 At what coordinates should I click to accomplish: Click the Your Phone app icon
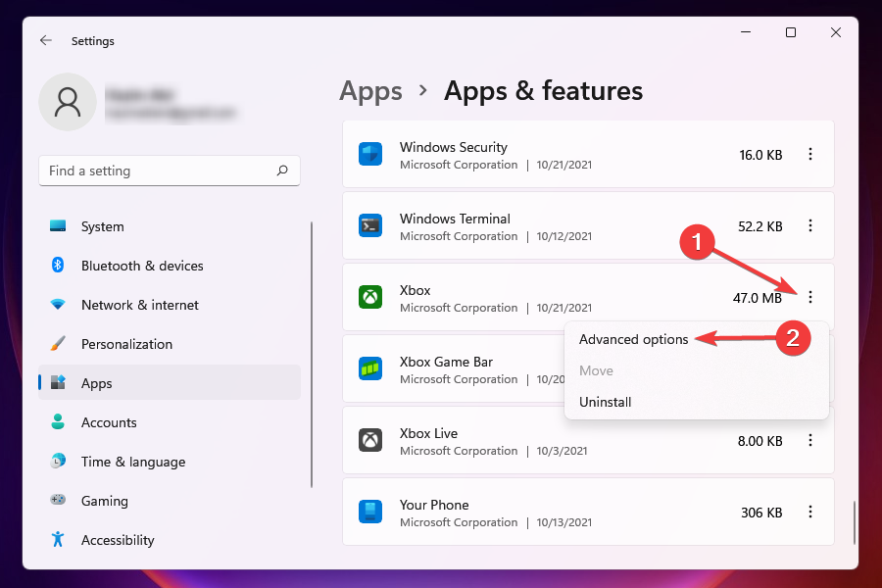tap(370, 512)
